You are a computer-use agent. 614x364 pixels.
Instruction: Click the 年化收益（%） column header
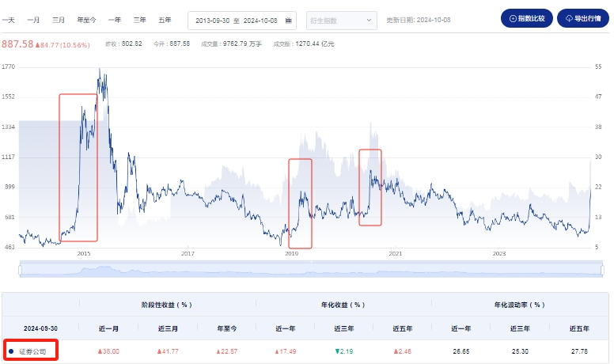click(x=343, y=305)
